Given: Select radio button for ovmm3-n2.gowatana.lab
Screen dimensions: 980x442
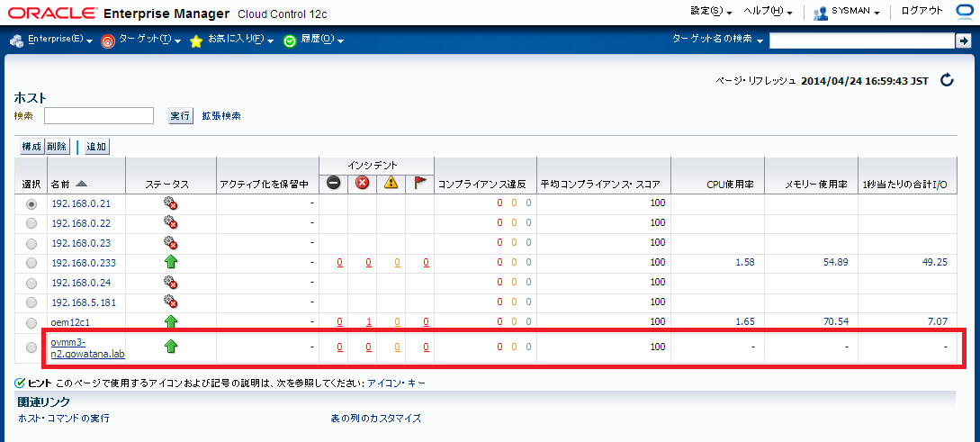Looking at the screenshot, I should (31, 347).
